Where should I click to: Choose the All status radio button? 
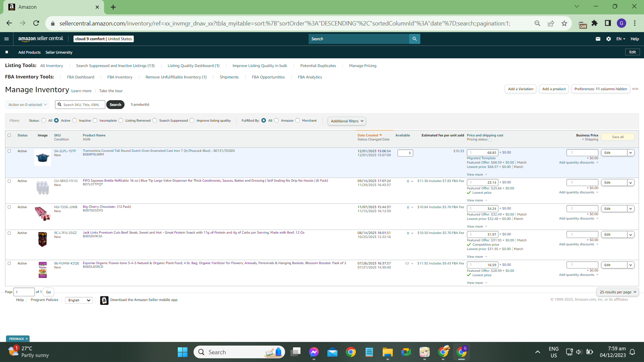44,121
